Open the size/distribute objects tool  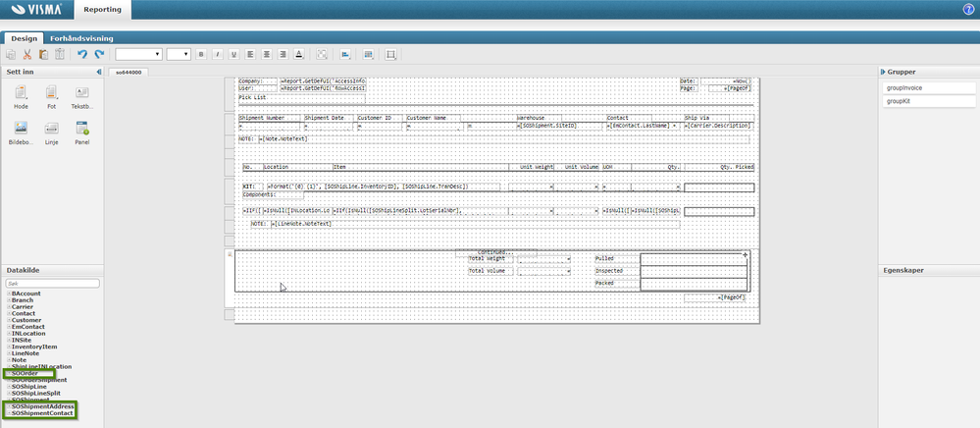[x=368, y=54]
